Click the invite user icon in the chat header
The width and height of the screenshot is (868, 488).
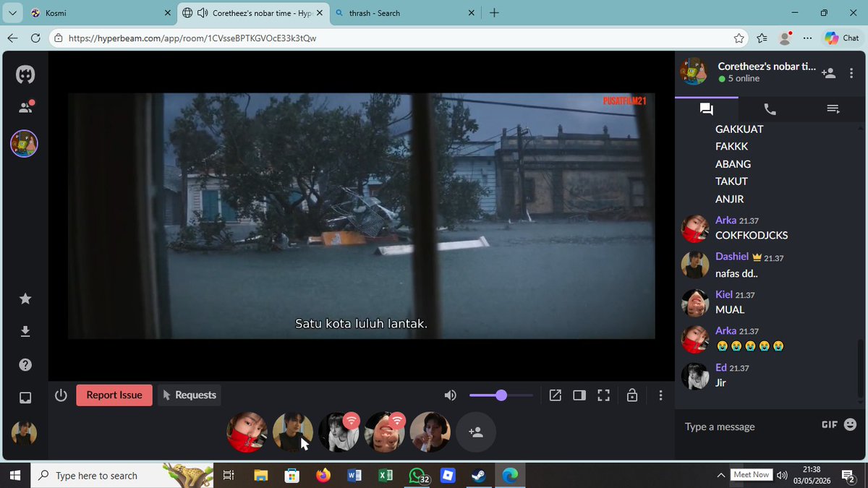tap(829, 72)
